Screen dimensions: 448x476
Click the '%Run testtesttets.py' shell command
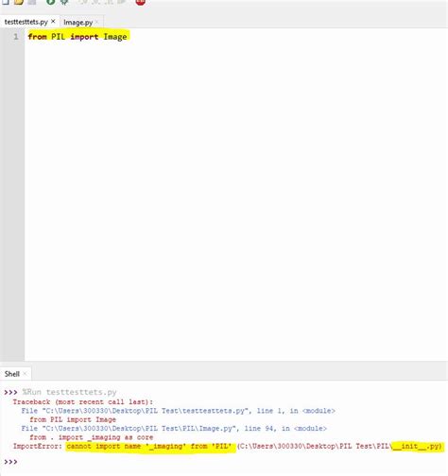click(69, 392)
